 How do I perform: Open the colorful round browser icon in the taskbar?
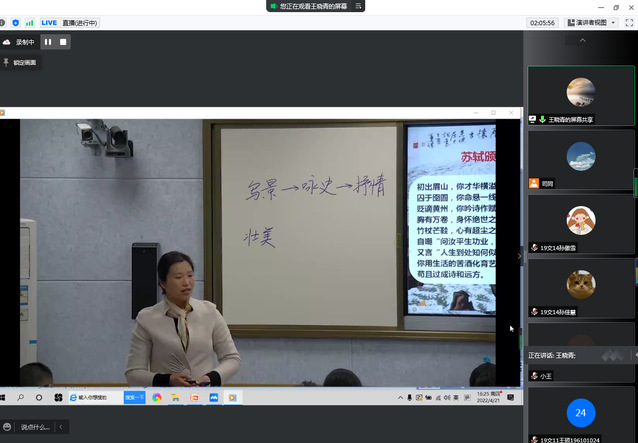pos(157,398)
